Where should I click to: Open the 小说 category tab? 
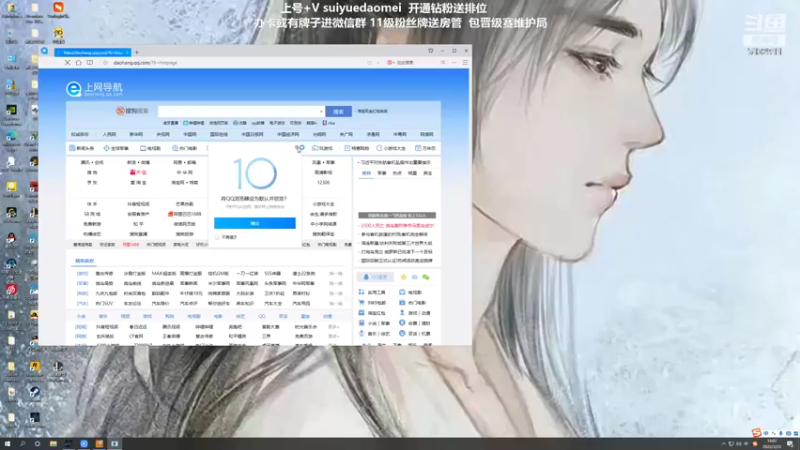tap(81, 316)
